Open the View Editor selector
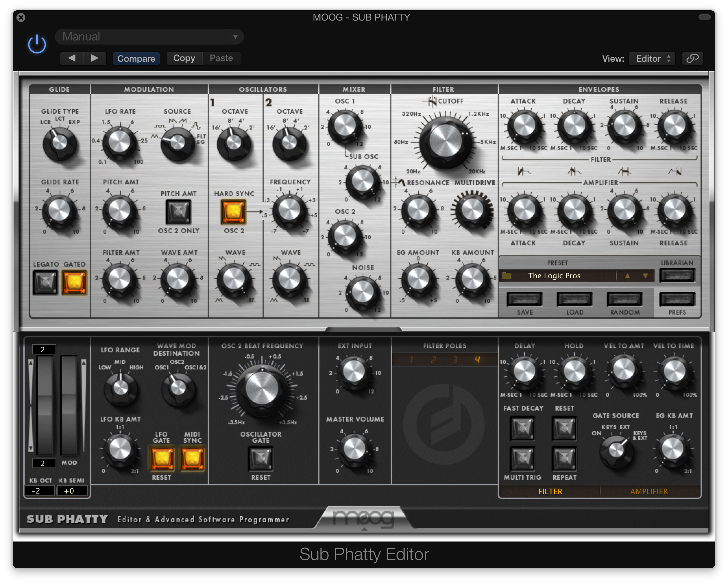This screenshot has height=584, width=728. [651, 58]
